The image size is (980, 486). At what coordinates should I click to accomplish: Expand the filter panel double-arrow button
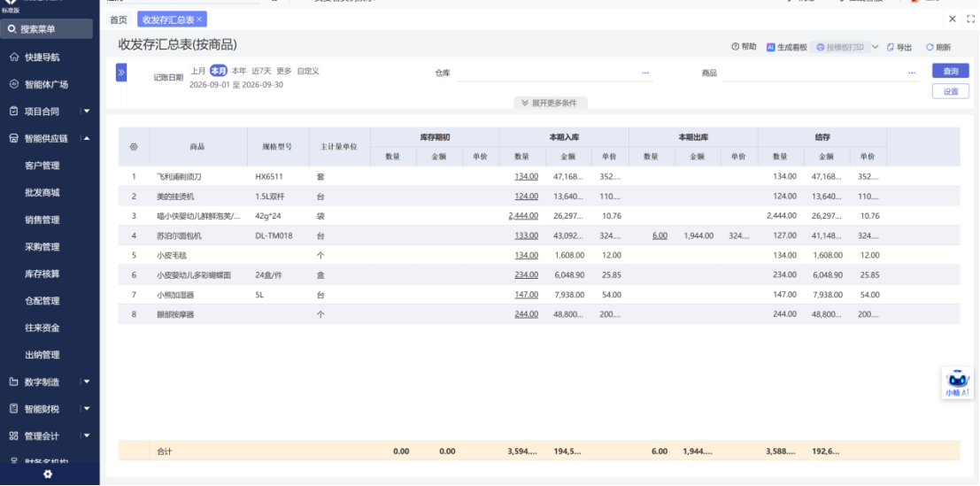click(x=121, y=73)
